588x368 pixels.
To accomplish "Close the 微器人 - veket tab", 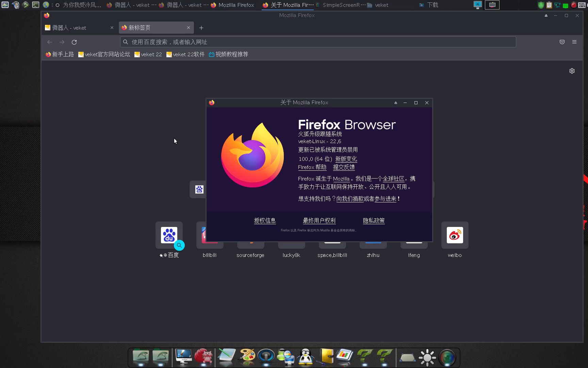I will pos(112,28).
